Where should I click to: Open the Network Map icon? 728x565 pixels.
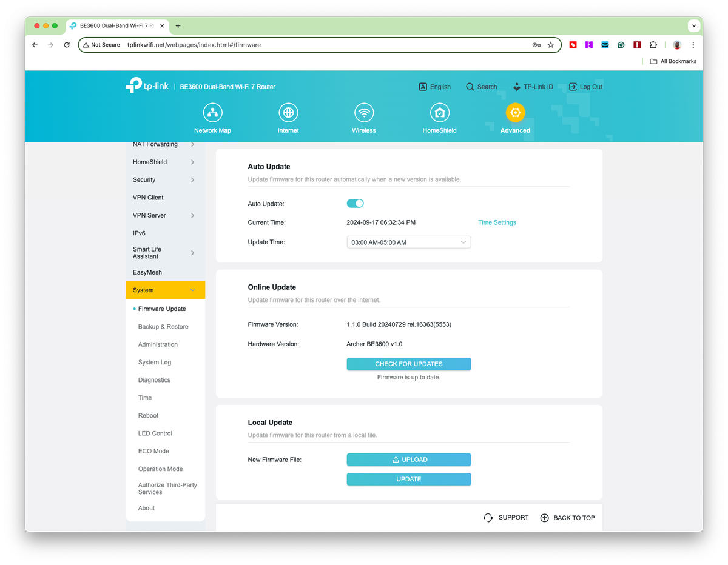pyautogui.click(x=212, y=112)
